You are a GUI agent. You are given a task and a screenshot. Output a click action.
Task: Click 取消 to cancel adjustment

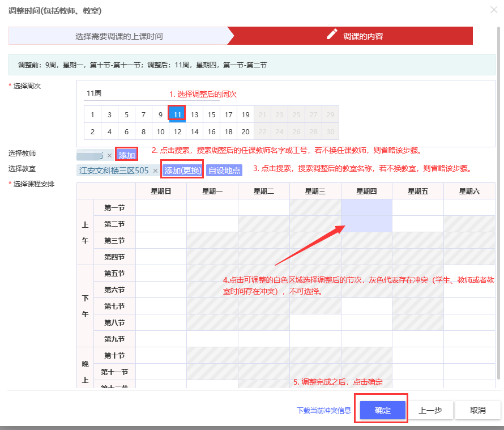477,410
